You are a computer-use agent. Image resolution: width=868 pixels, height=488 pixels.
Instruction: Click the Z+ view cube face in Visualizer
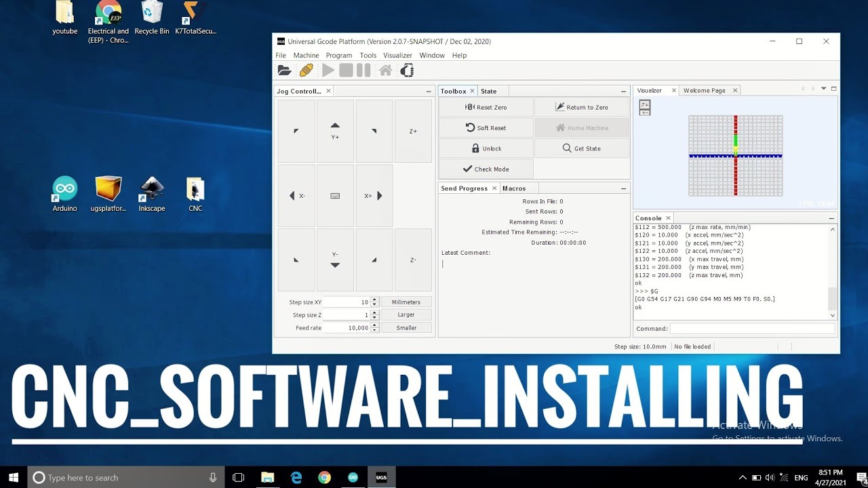(x=645, y=104)
